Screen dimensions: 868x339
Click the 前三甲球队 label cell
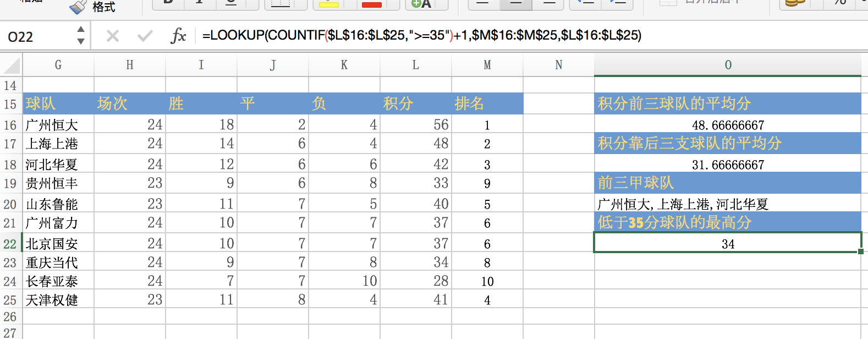728,183
